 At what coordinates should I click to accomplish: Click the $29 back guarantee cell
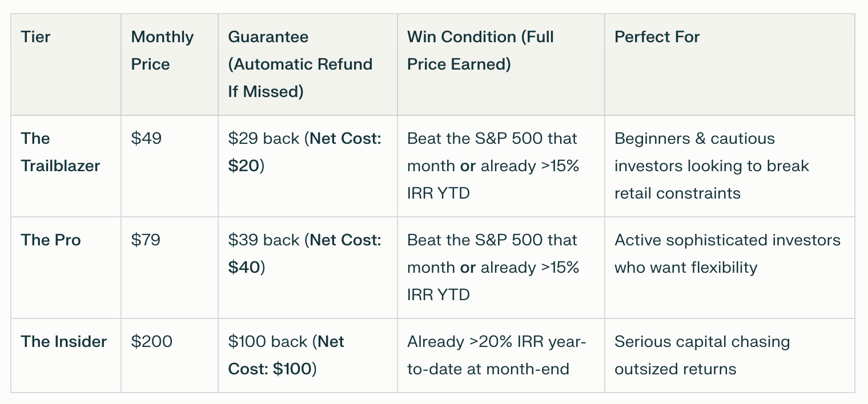tap(304, 152)
